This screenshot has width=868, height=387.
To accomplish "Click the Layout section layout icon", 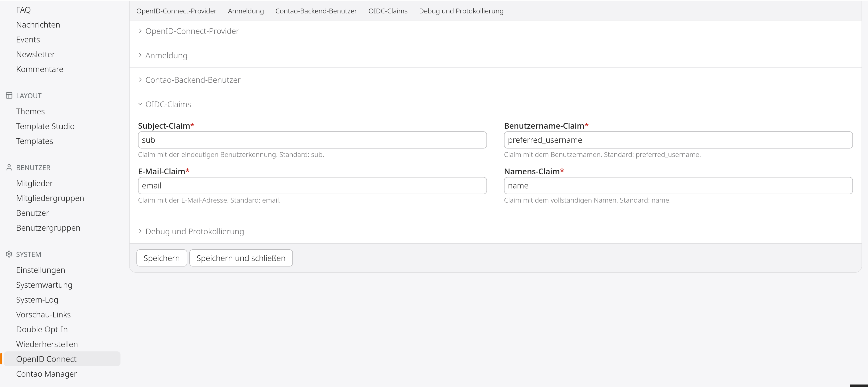I will [9, 96].
